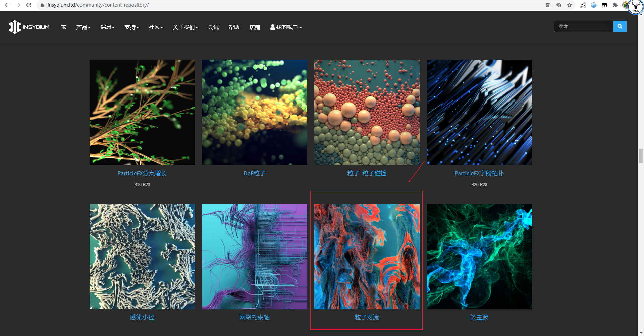Open the 店铺 store menu item

(x=255, y=27)
